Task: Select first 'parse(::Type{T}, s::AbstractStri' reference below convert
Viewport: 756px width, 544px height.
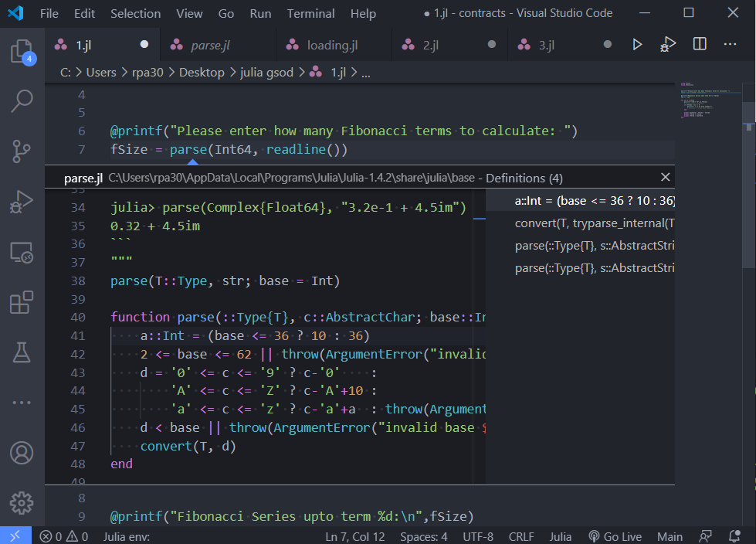Action: pyautogui.click(x=580, y=246)
